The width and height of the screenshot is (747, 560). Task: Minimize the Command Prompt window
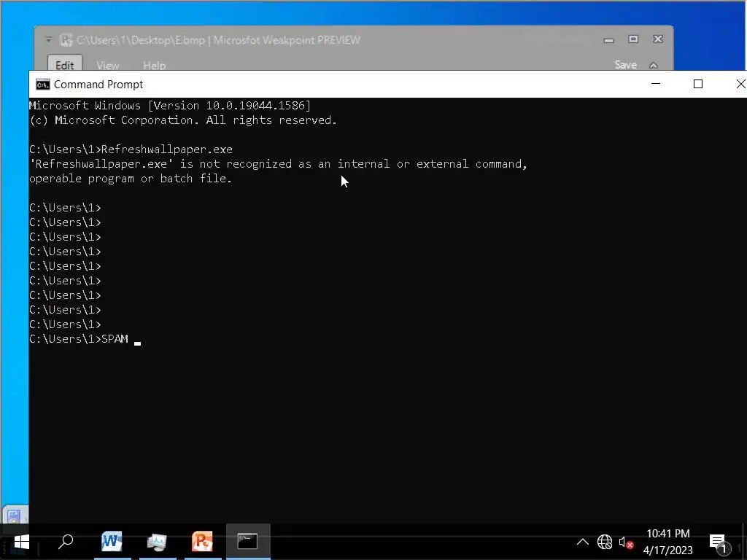tap(656, 84)
